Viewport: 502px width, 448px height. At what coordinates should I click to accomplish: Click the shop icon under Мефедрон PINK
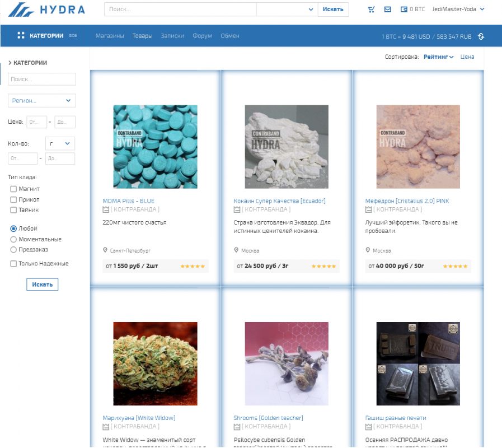coord(368,209)
